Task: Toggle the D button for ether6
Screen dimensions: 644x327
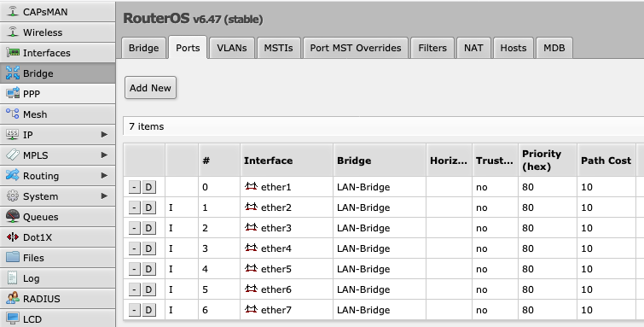Action: 149,289
